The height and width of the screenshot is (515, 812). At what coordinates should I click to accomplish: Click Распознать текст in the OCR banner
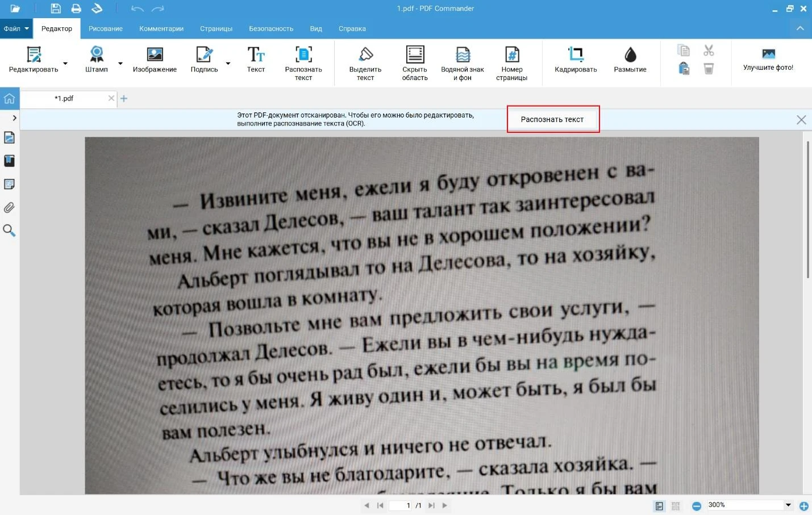[x=552, y=119]
